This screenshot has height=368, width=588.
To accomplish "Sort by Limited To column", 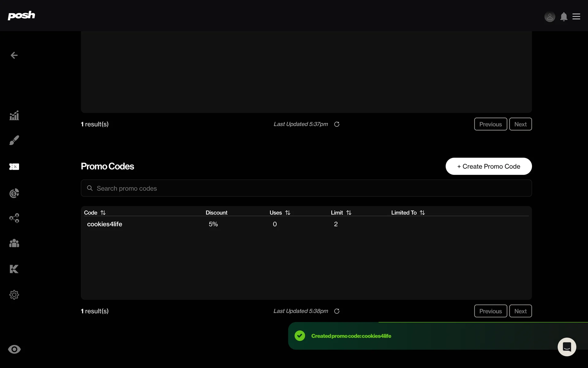I will pos(422,213).
